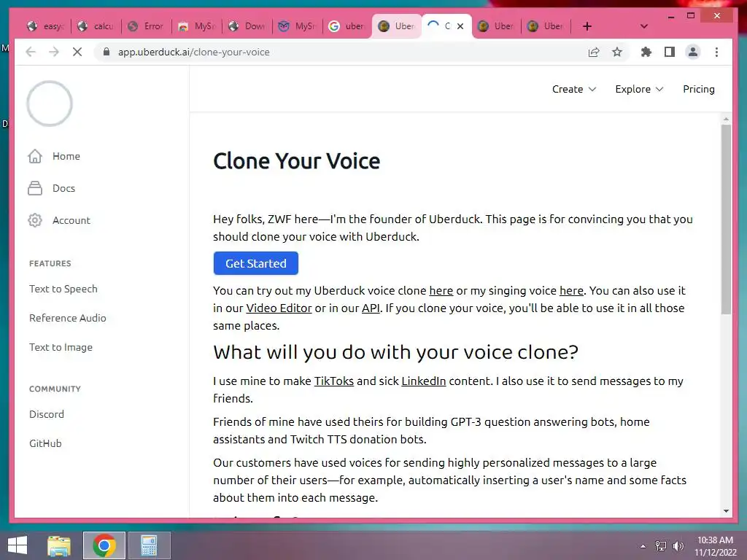
Task: Click the Chrome taskbar icon
Action: point(104,545)
